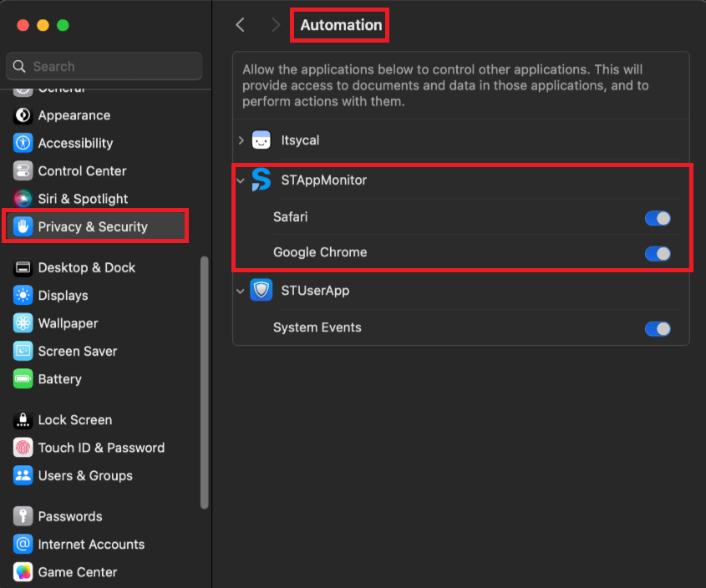The width and height of the screenshot is (706, 588).
Task: Collapse the STUserApp section chevron
Action: click(241, 291)
